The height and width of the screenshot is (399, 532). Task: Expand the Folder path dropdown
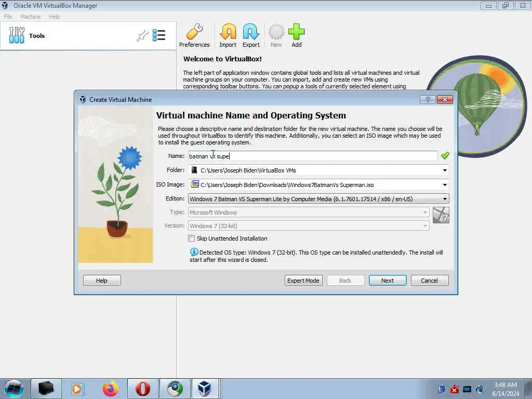[x=445, y=170]
